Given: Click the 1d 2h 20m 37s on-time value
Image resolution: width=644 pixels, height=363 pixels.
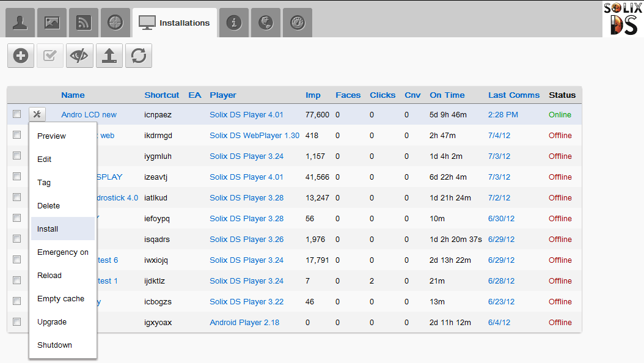Looking at the screenshot, I should click(455, 240).
